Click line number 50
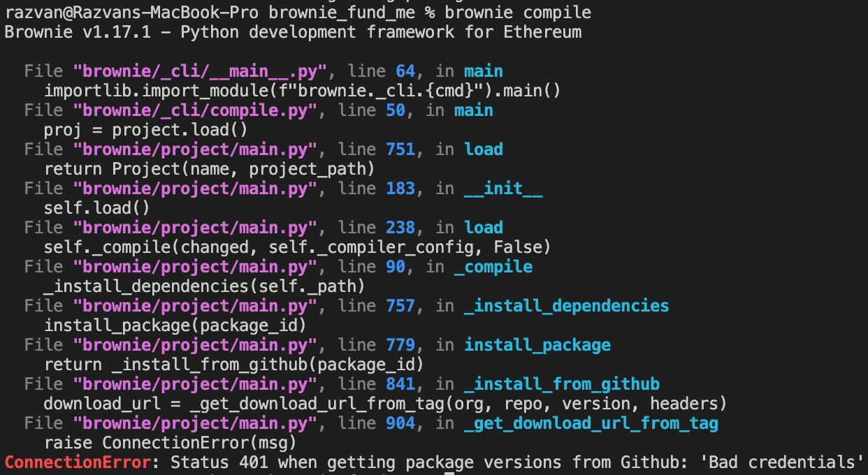 tap(395, 110)
